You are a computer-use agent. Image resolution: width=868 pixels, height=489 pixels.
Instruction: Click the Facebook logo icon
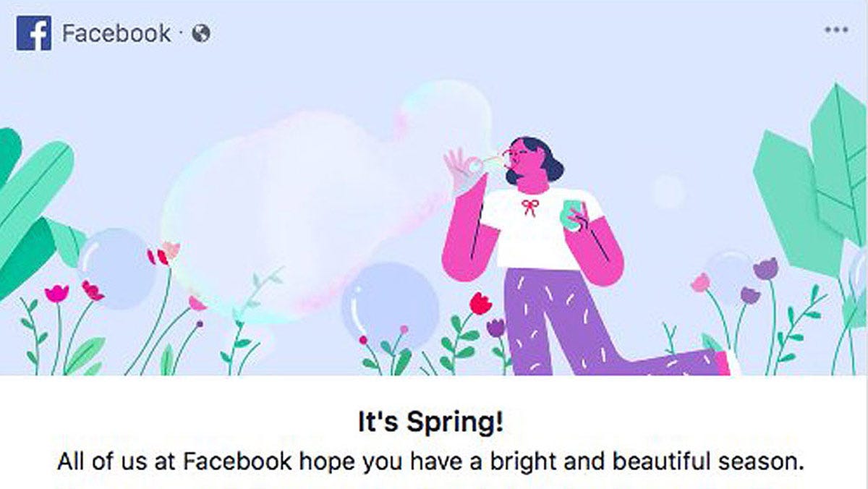tap(33, 33)
